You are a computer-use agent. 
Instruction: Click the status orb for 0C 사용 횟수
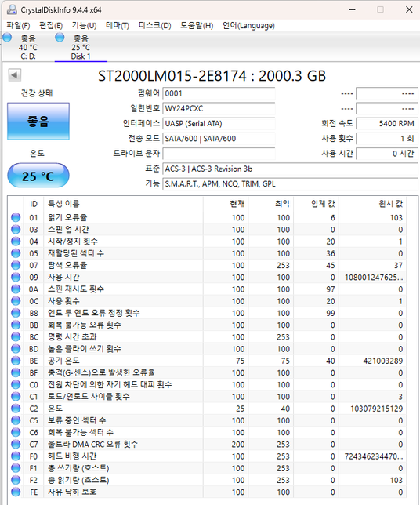[16, 301]
